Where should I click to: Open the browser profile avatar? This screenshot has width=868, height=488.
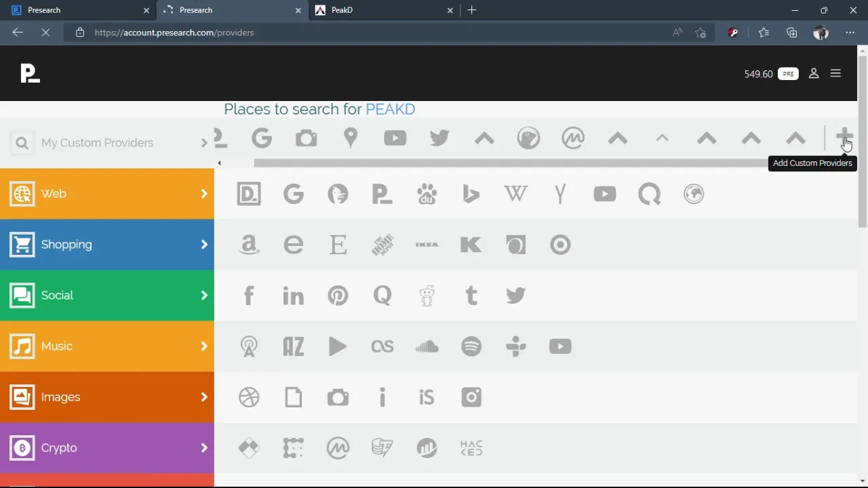coord(821,33)
